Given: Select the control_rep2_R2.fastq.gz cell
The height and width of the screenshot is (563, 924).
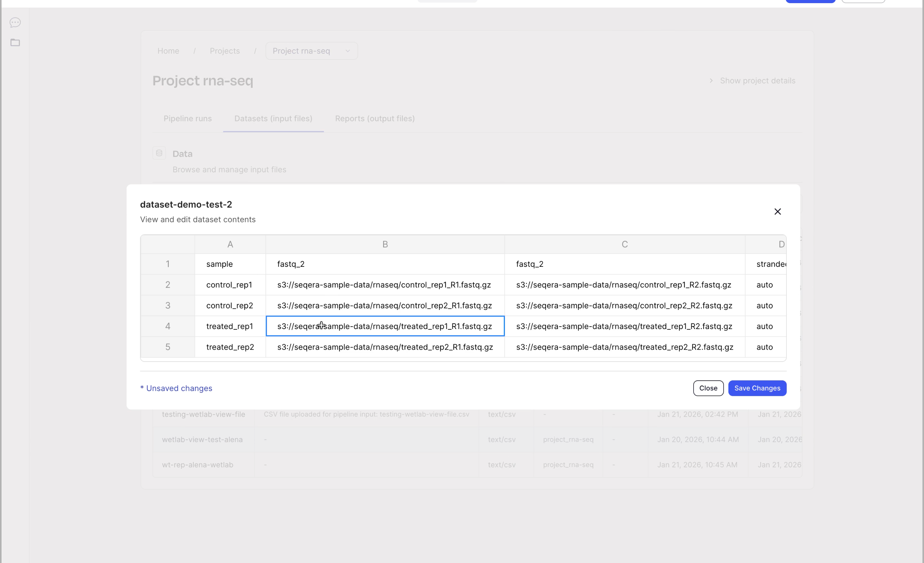Looking at the screenshot, I should click(x=625, y=306).
